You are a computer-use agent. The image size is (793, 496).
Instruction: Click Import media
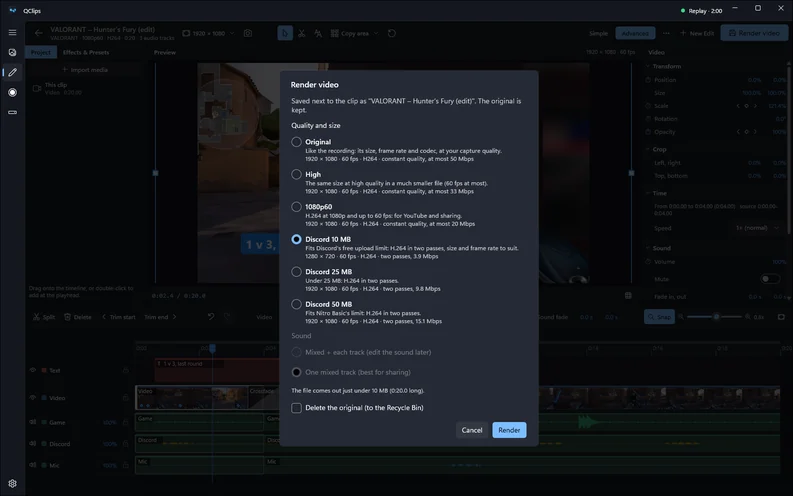coord(85,70)
